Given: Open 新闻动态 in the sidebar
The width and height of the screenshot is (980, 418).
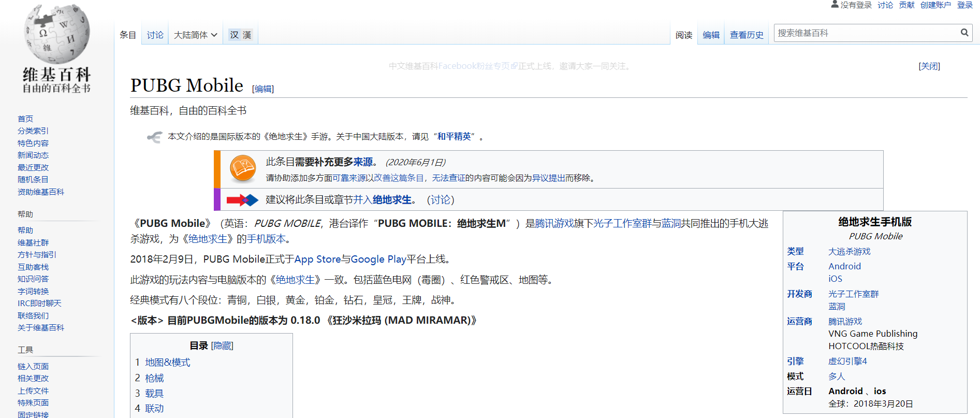Looking at the screenshot, I should point(33,155).
